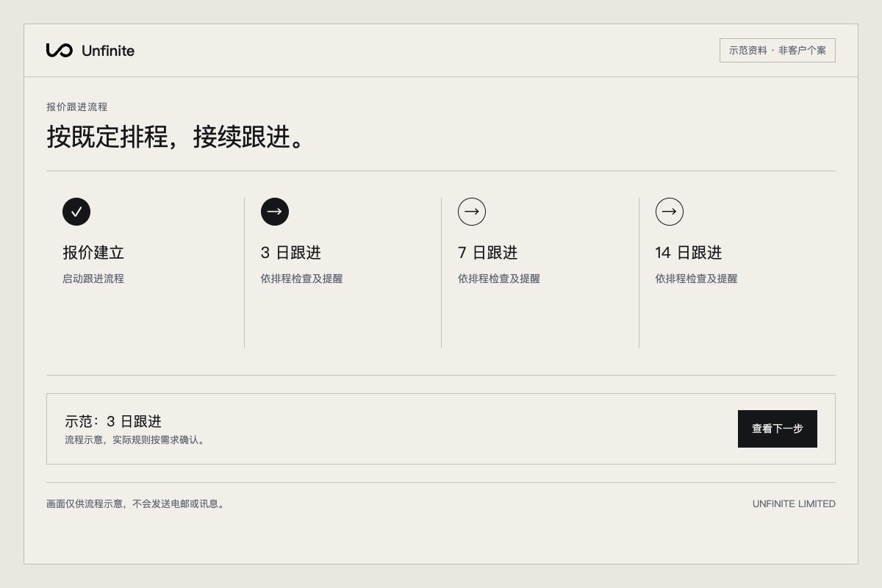Select the outlined arrow icon for 7 日跟进

472,212
